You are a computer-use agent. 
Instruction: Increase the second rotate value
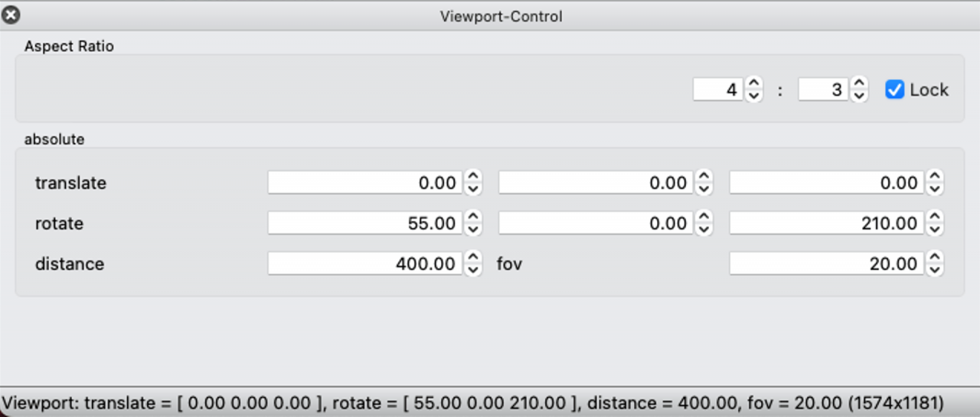click(704, 217)
